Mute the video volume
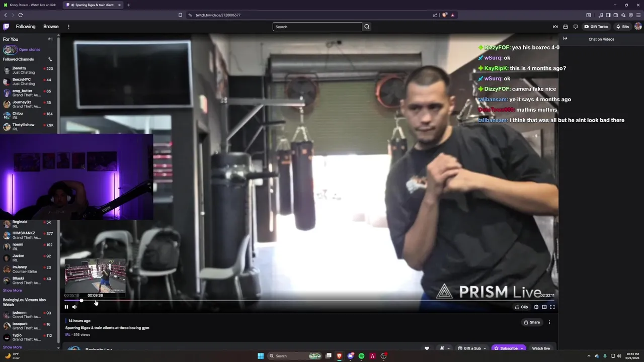This screenshot has width=644, height=362. (x=74, y=307)
